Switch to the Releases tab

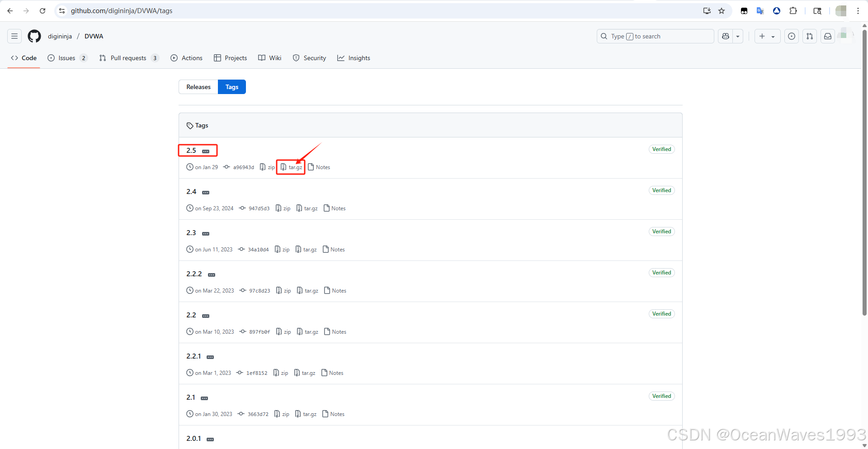(198, 87)
